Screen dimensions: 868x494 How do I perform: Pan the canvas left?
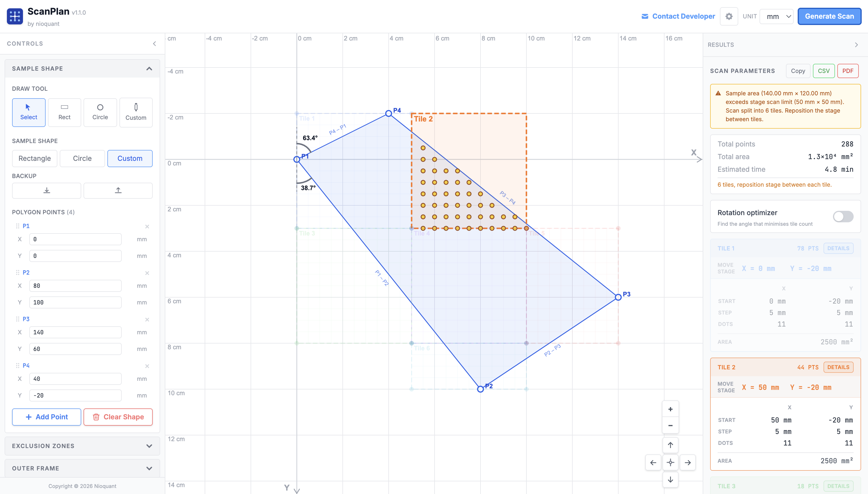653,462
